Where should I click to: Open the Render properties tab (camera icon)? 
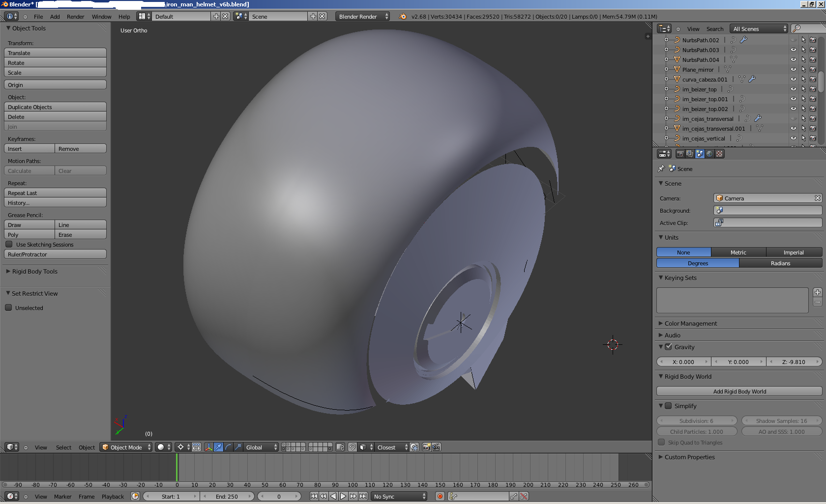(x=680, y=154)
